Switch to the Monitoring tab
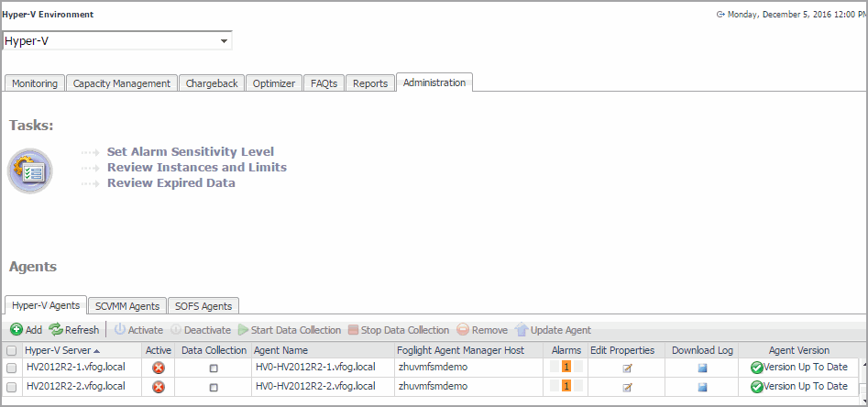This screenshot has width=868, height=407. pos(35,83)
